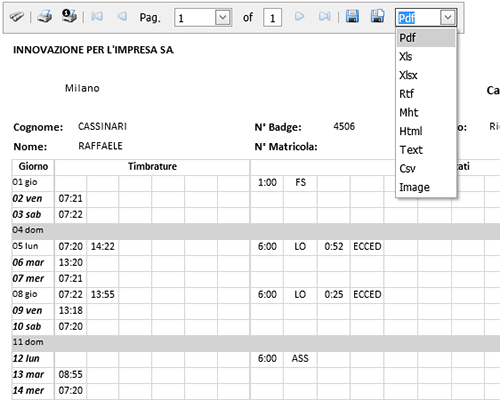Viewport: 500px width, 400px height.
Task: Go to previous page arrow
Action: [x=122, y=16]
